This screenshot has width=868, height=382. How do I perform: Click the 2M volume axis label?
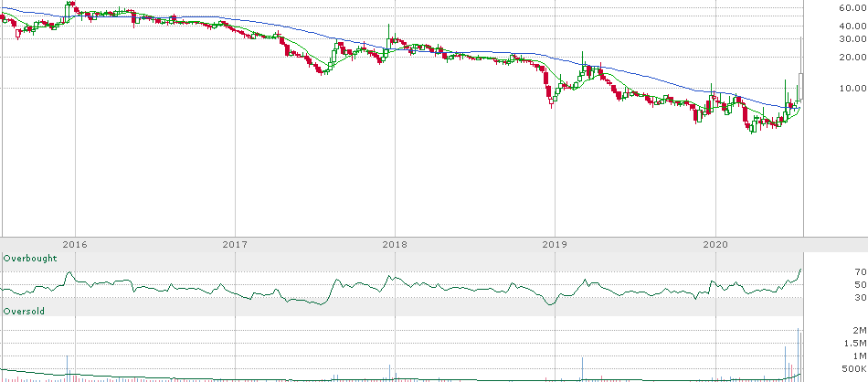click(x=859, y=331)
